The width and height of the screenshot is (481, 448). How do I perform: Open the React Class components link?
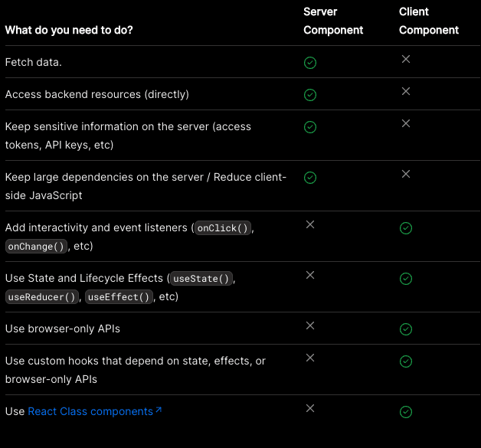click(90, 411)
